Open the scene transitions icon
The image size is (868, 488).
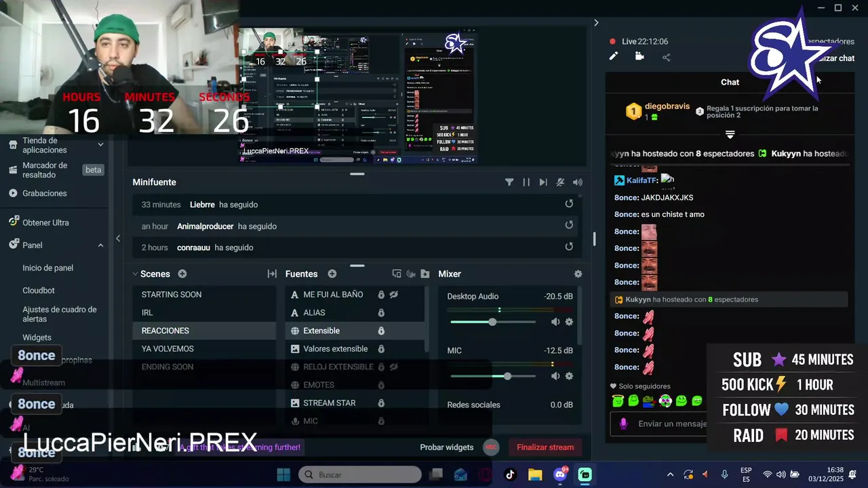[272, 274]
